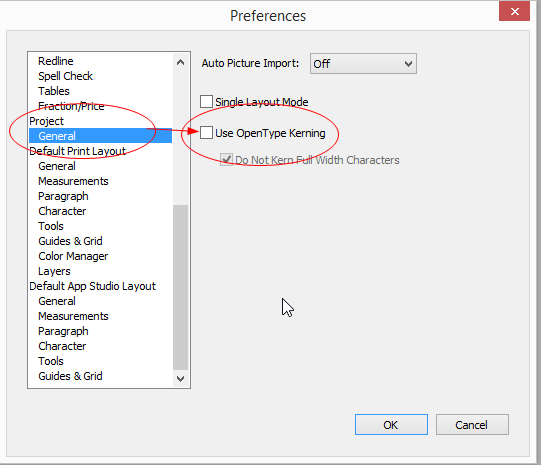Enable the Single Layout Mode checkbox
This screenshot has width=541, height=465.
206,102
